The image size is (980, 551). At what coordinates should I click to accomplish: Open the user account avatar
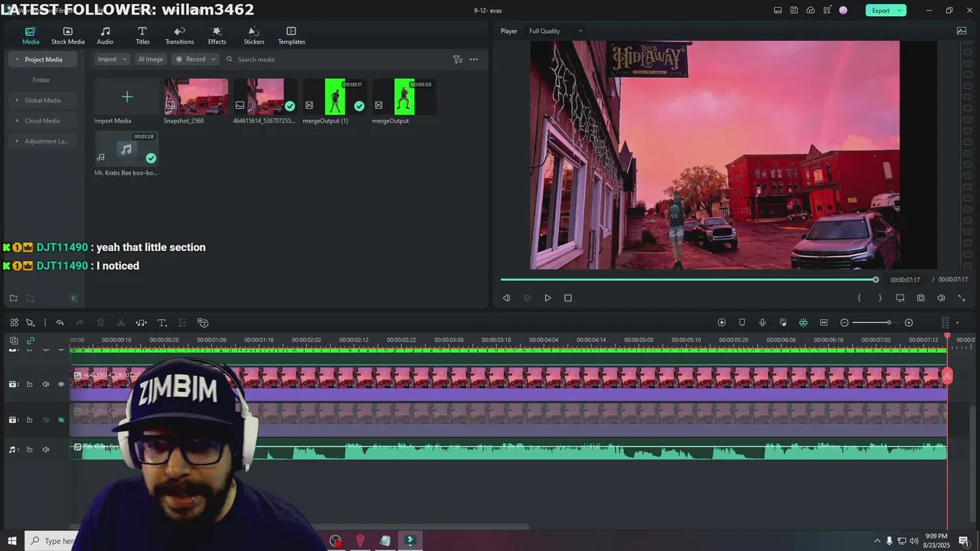point(844,10)
